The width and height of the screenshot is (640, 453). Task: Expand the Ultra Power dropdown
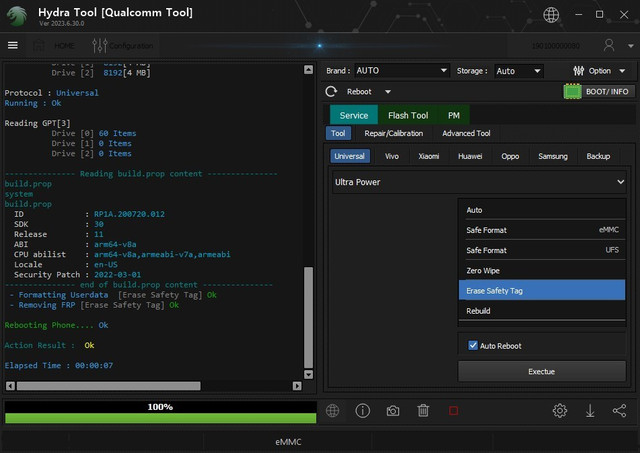[x=479, y=182]
